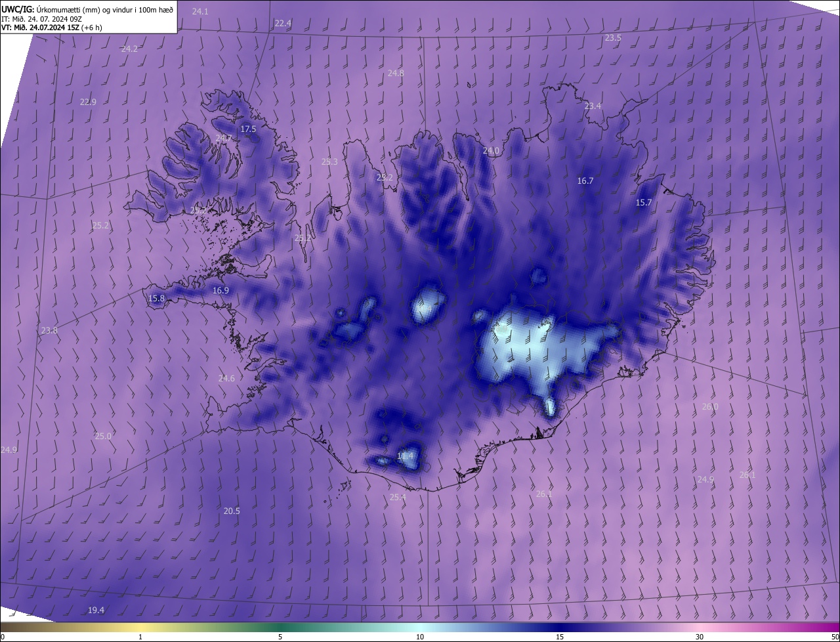840x642 pixels.
Task: Click the 25.4 value label
Action: 398,497
